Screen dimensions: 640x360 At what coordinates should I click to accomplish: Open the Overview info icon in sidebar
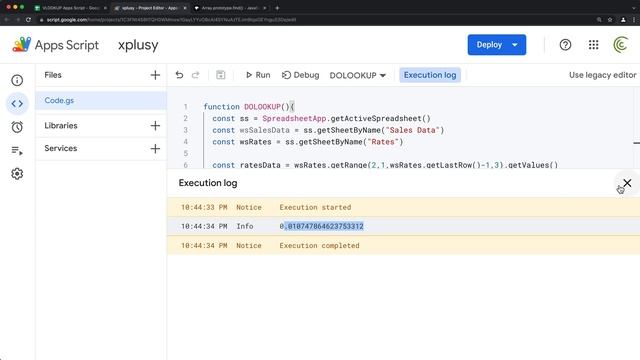click(x=17, y=80)
